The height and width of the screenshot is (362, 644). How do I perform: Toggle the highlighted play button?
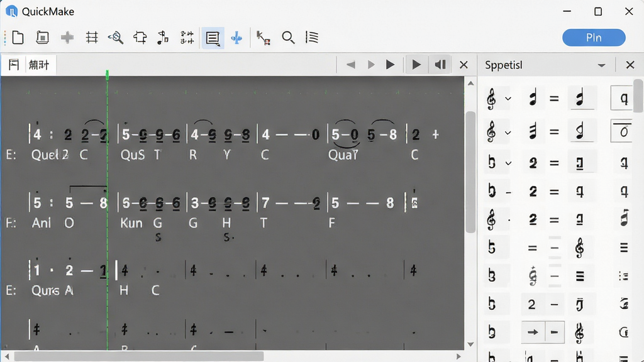coord(416,65)
